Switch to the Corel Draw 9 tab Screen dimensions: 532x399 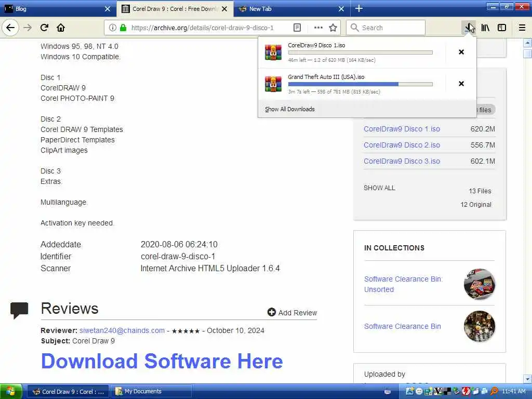pos(175,9)
